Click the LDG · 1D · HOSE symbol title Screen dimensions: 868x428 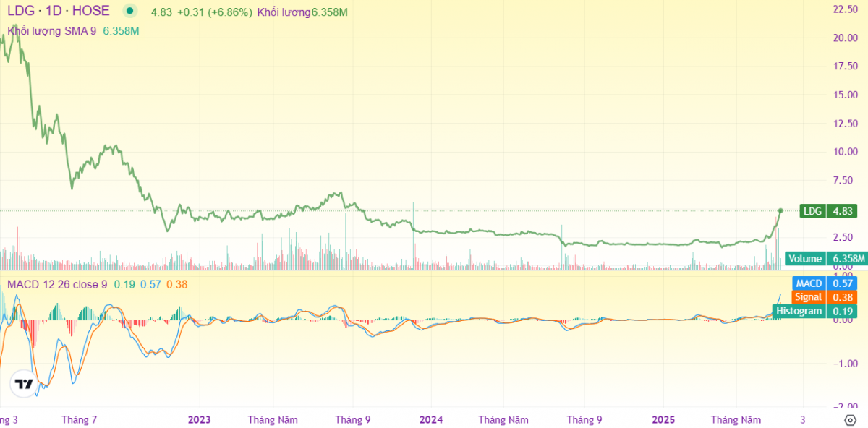pyautogui.click(x=58, y=11)
